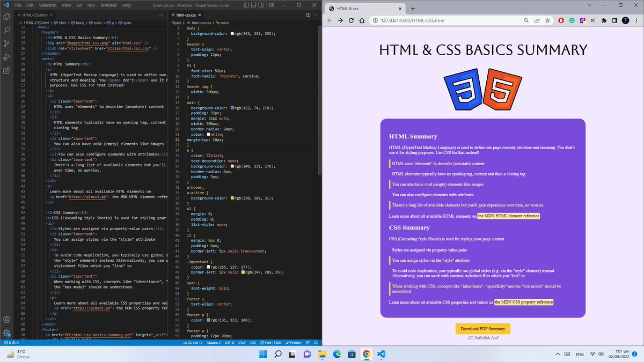Screen dimensions: 644x362
Task: Click 'main' breadcrumb in HTML editor
Action: click(x=98, y=23)
